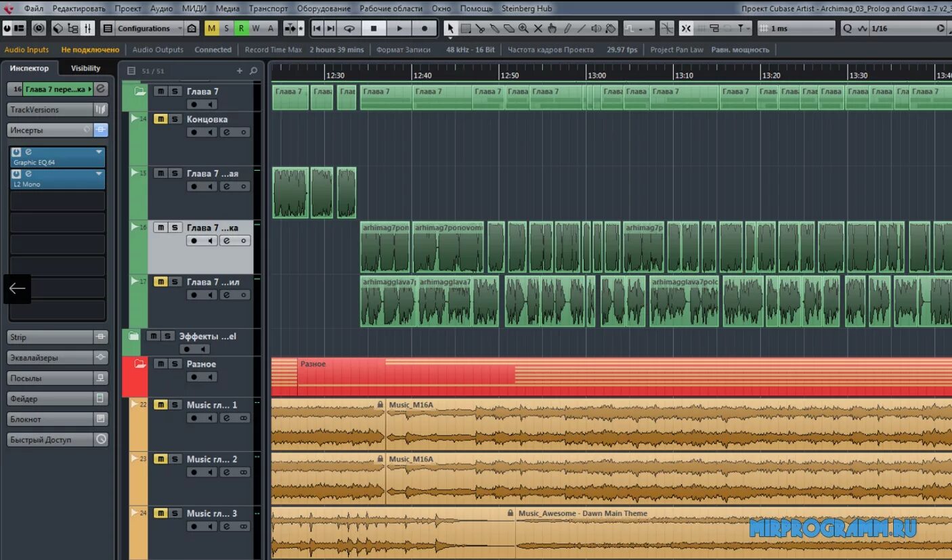Switch to the Visibility tab
Screen dimensions: 952x560
click(x=86, y=68)
